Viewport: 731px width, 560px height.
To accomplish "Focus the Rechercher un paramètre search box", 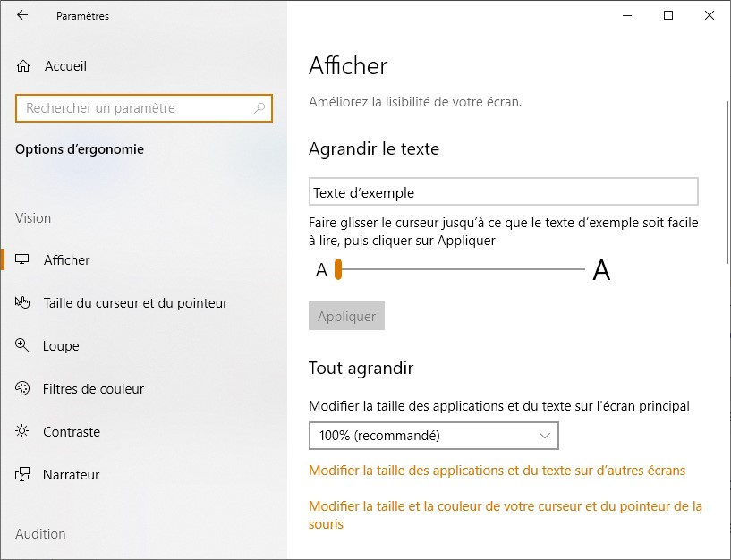I will (x=134, y=108).
